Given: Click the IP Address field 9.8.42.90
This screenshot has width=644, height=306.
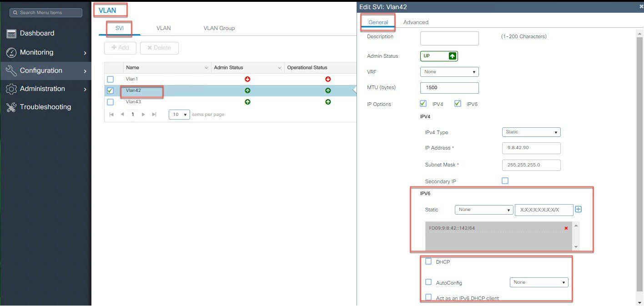Looking at the screenshot, I should (531, 148).
